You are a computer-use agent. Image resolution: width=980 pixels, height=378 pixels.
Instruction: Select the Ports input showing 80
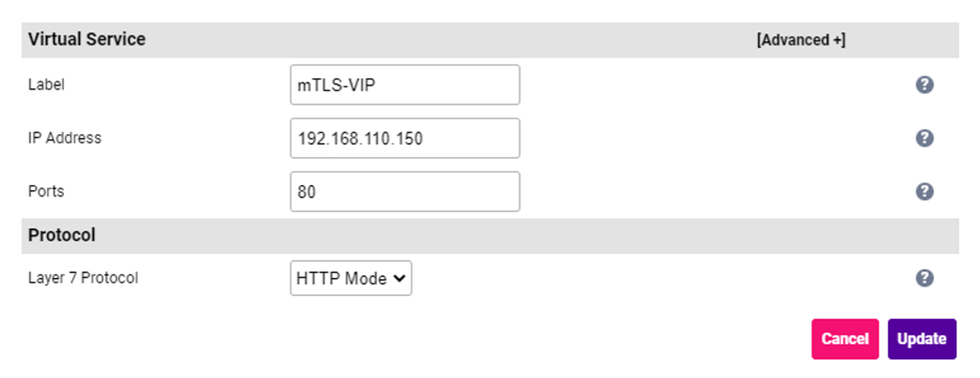[x=404, y=191]
